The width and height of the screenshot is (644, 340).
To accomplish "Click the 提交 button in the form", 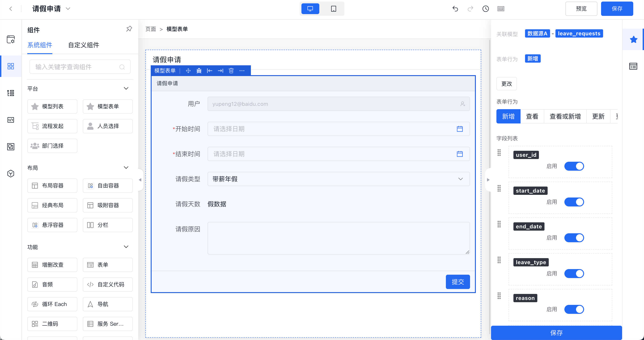I will tap(458, 281).
